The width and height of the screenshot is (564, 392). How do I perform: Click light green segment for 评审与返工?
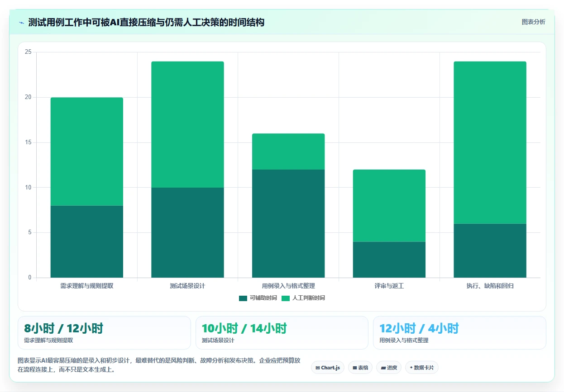389,206
